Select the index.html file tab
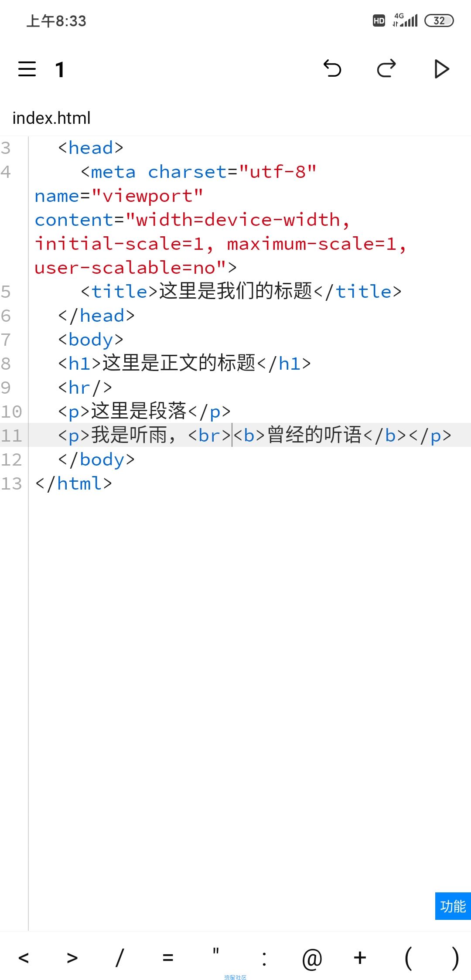The height and width of the screenshot is (980, 471). 51,118
